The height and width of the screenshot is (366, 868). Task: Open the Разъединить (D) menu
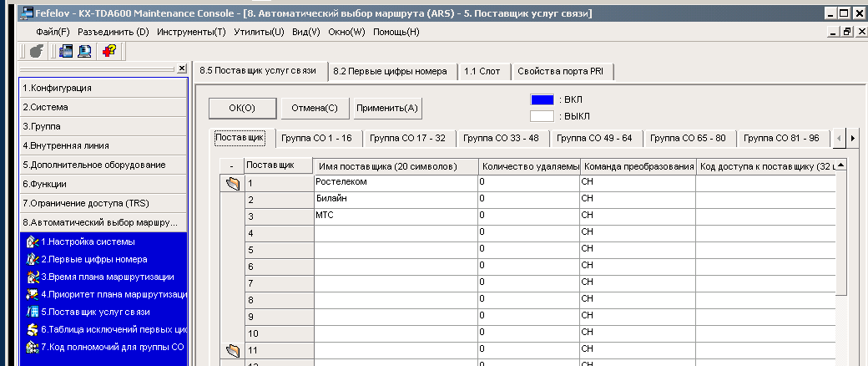click(x=114, y=32)
